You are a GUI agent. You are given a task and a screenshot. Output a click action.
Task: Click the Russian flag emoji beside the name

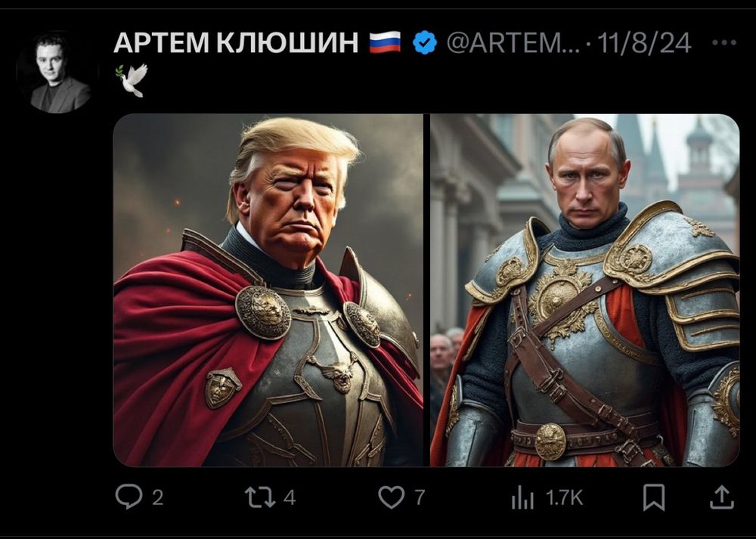(x=385, y=42)
